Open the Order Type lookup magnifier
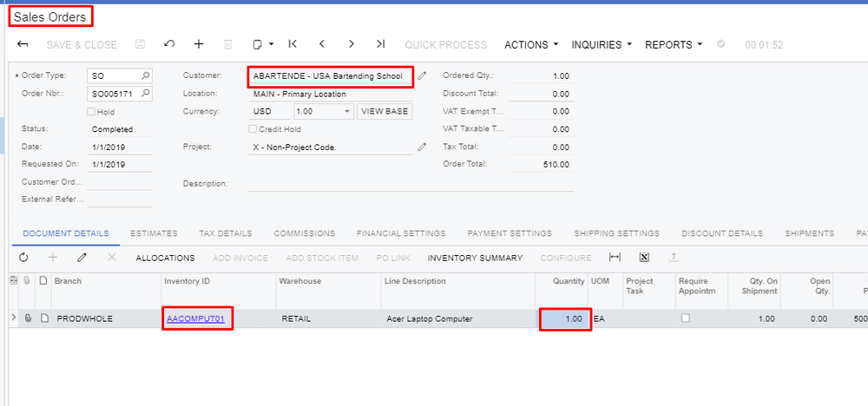This screenshot has width=868, height=406. (x=146, y=75)
